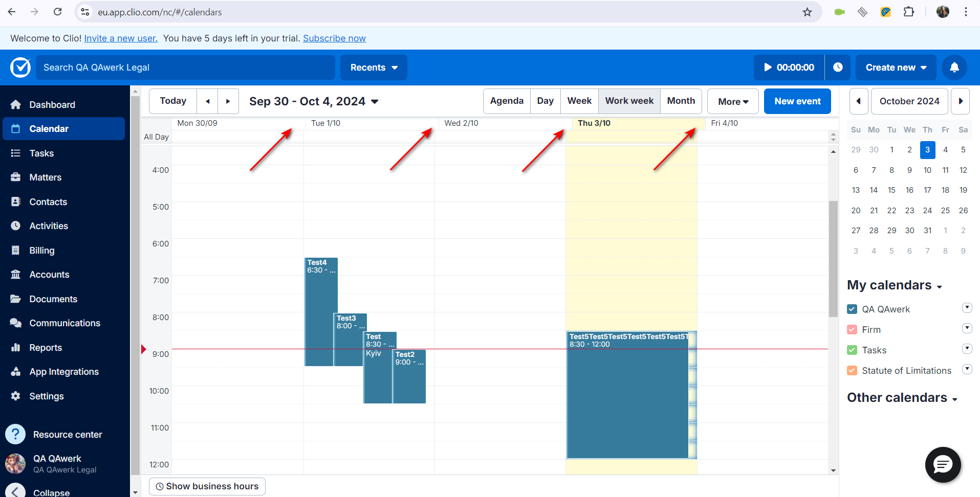Click the Clio checkmark logo

point(20,67)
